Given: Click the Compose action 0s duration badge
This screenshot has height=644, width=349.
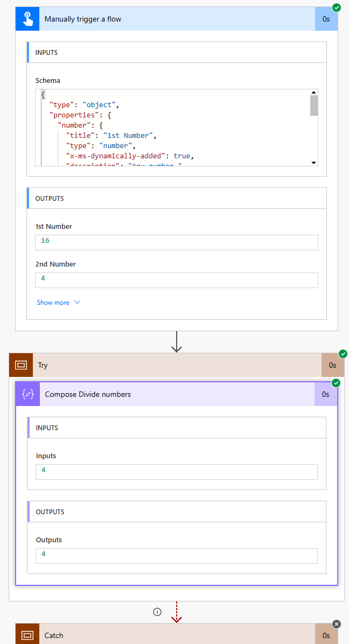Looking at the screenshot, I should click(326, 394).
